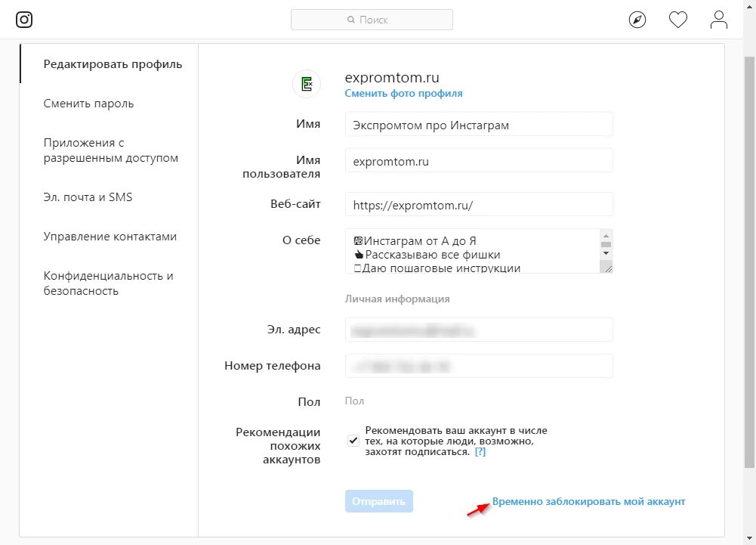Click the О себе textarea resize grip

coord(607,268)
